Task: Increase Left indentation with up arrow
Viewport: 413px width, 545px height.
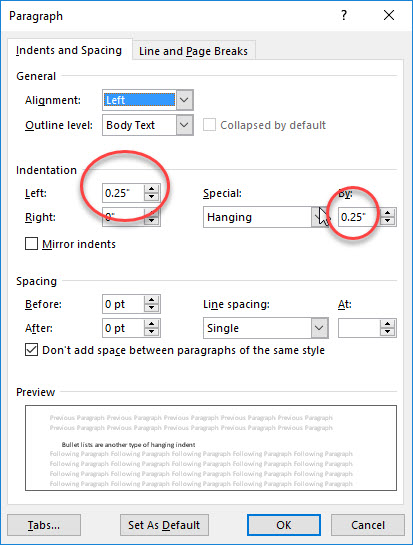Action: coord(152,189)
